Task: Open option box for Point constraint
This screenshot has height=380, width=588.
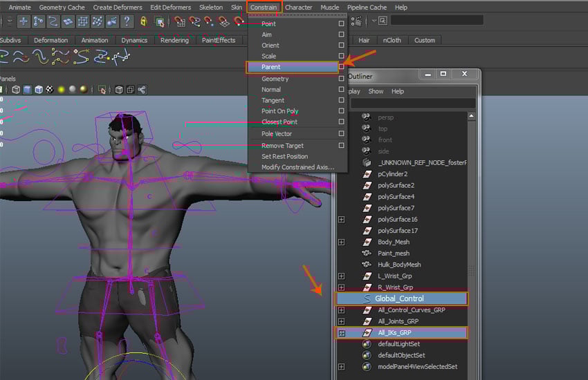Action: pos(342,23)
